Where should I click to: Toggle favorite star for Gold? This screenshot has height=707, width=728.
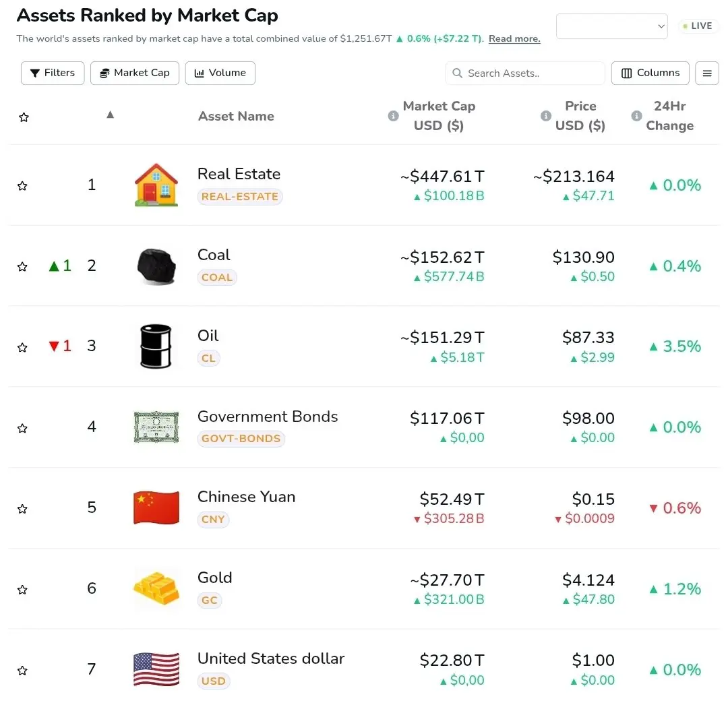(x=22, y=590)
